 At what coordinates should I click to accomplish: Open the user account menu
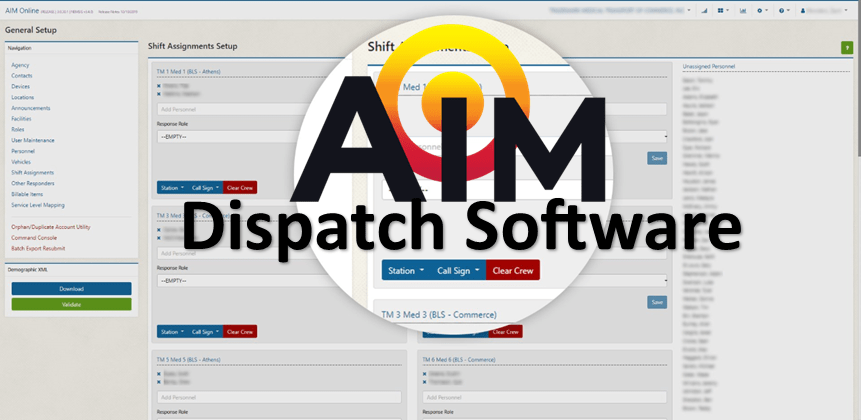[x=825, y=10]
